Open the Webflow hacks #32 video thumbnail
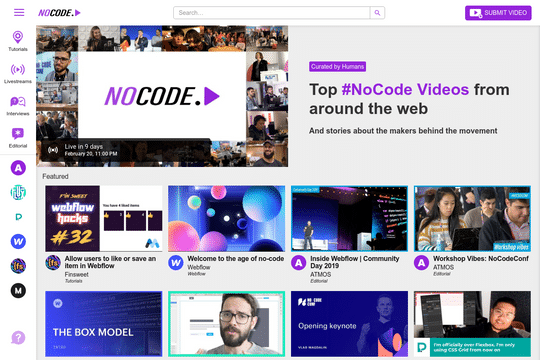This screenshot has height=360, width=540. (x=104, y=218)
